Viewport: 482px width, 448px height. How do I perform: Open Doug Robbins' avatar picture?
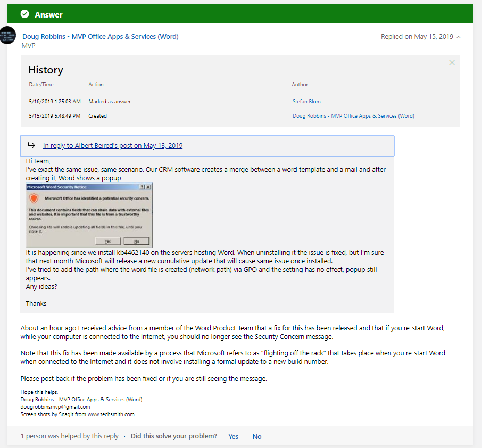point(7,35)
